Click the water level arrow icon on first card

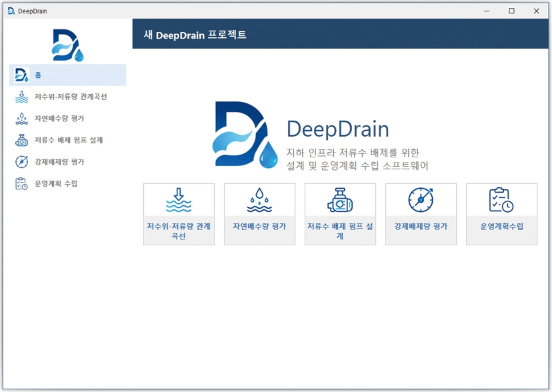coord(179,200)
